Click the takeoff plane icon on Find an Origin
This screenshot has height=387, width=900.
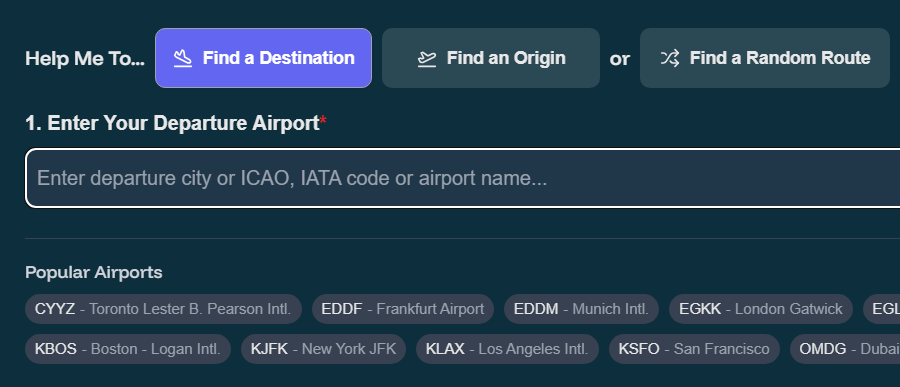pyautogui.click(x=427, y=59)
